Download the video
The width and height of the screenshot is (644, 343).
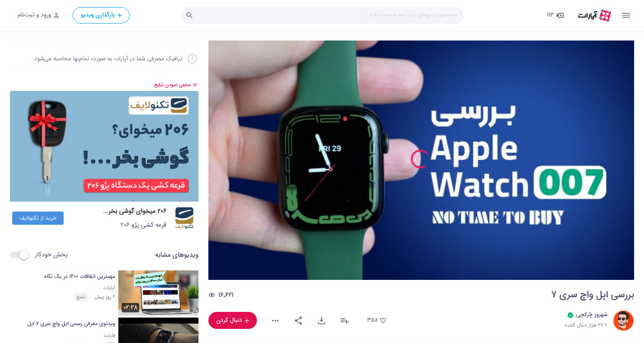point(322,320)
